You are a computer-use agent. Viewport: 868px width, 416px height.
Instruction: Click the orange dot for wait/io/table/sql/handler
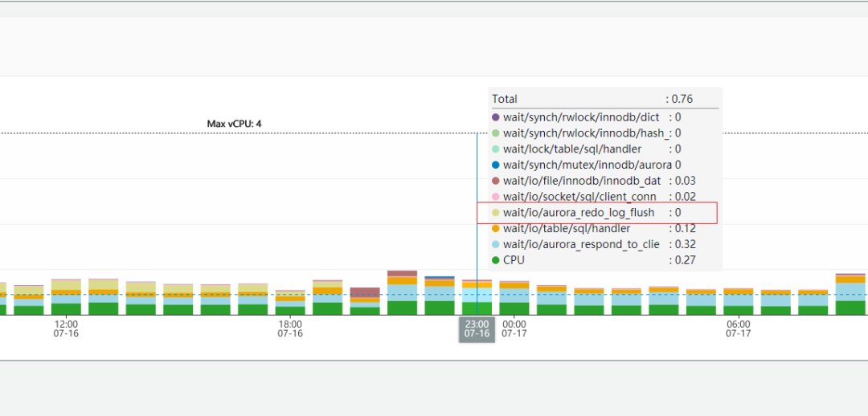(496, 229)
